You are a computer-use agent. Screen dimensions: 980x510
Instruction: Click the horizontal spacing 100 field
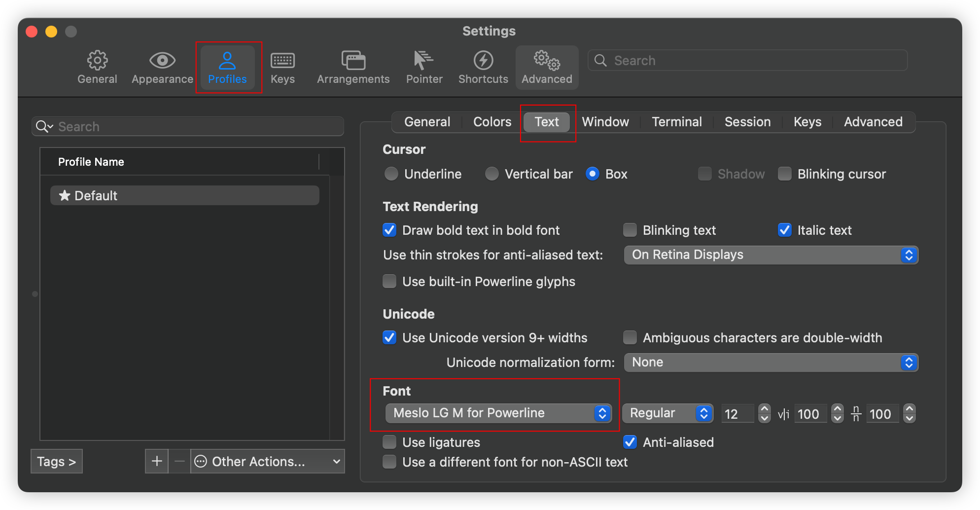[810, 414]
